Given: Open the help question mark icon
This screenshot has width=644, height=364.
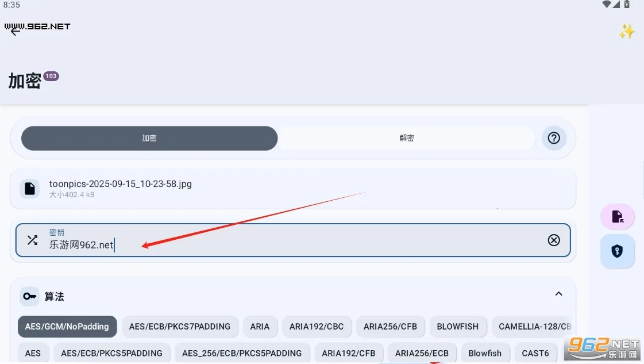Looking at the screenshot, I should tap(554, 138).
